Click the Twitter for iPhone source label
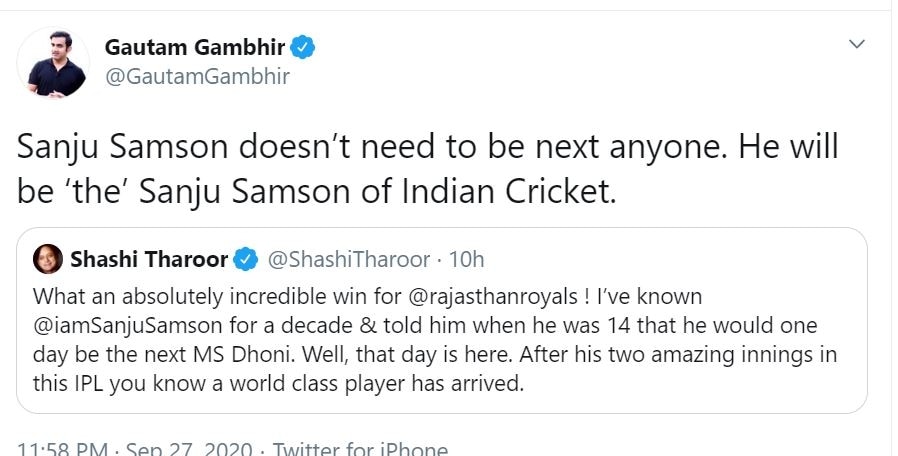The height and width of the screenshot is (456, 898). 360,449
